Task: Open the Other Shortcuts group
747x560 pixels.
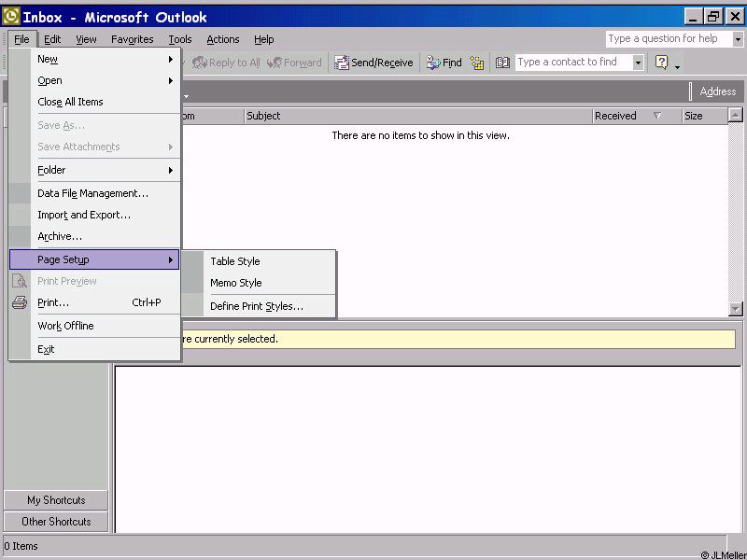Action: click(x=56, y=522)
